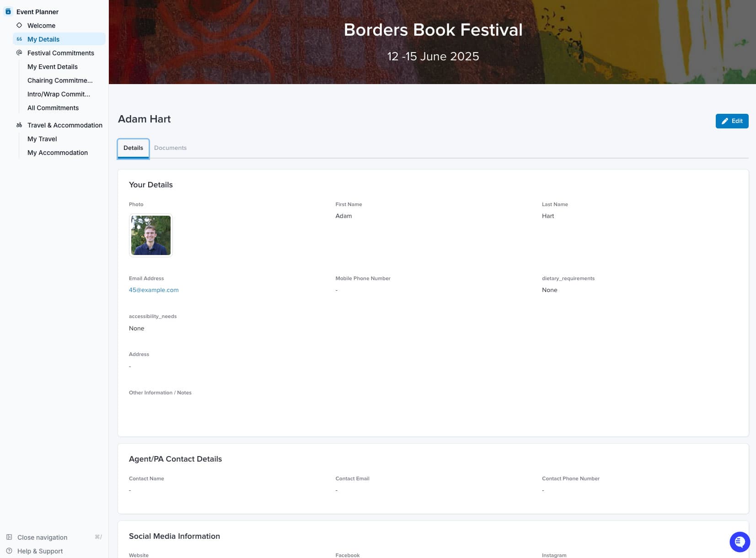Click the Contact Email label

[352, 478]
